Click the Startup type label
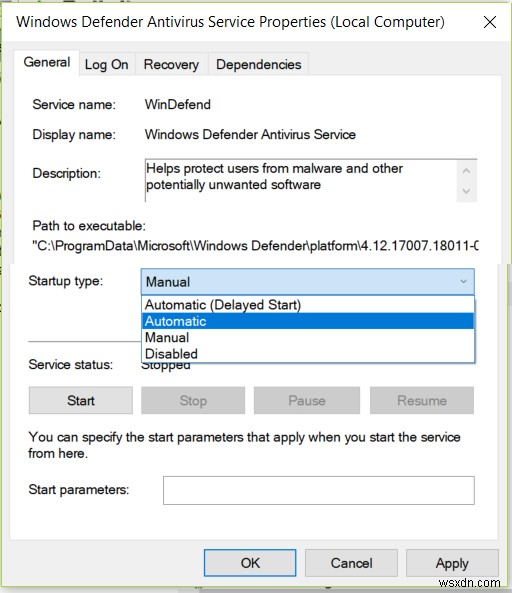The width and height of the screenshot is (512, 593). 66,281
